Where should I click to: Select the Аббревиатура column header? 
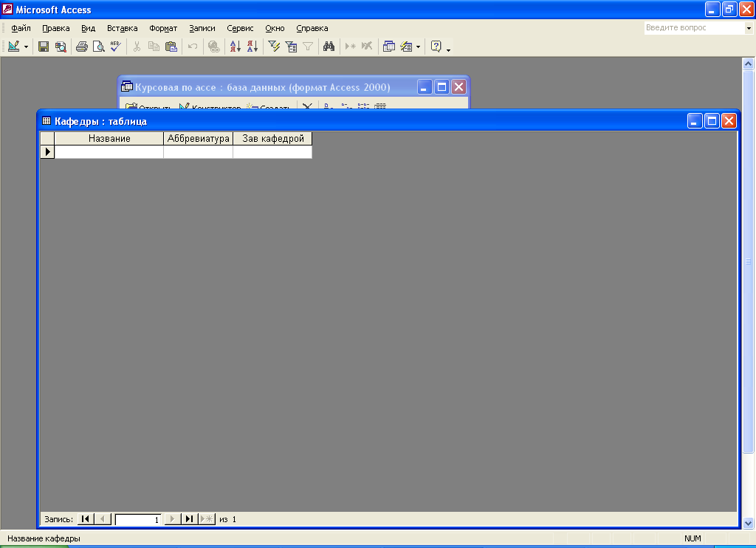(198, 138)
